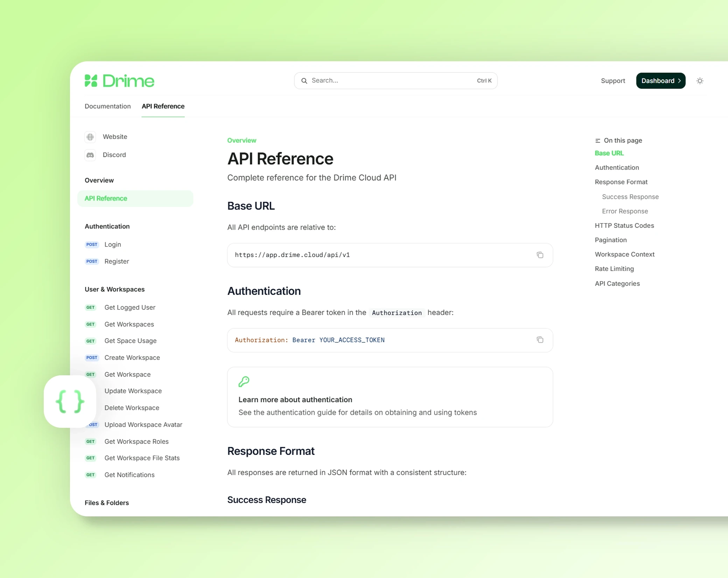Jump to Pagination in page outline

pos(611,240)
